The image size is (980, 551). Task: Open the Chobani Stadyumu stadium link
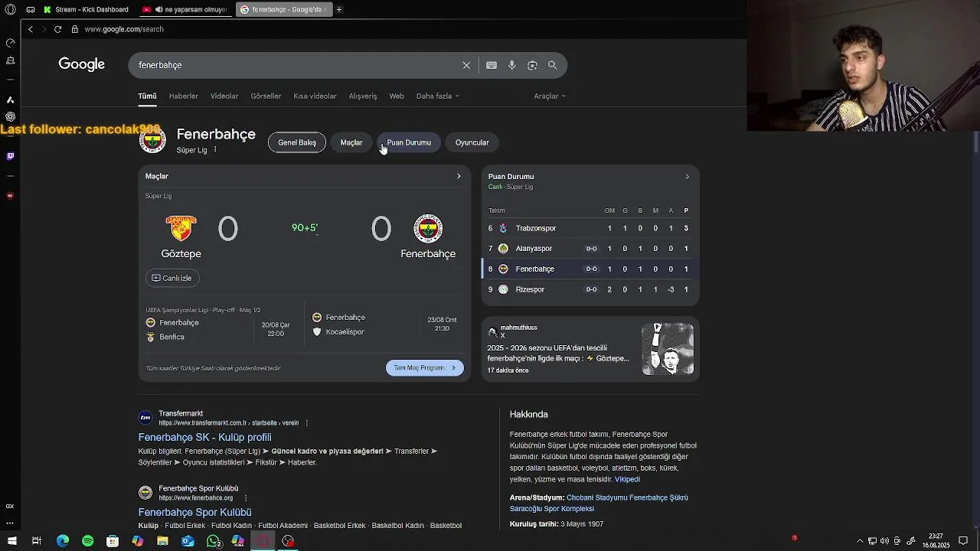click(599, 503)
